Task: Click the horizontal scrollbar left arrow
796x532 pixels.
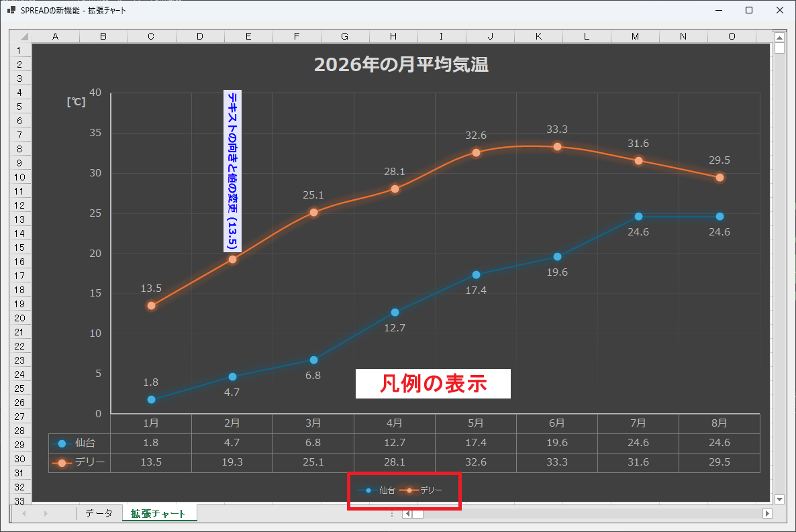Action: point(407,514)
